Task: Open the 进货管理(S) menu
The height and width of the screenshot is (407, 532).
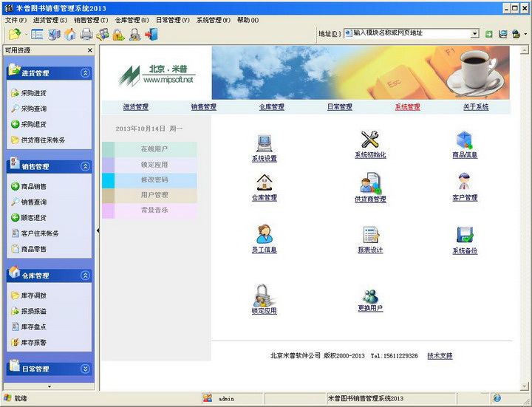Action: coord(50,20)
